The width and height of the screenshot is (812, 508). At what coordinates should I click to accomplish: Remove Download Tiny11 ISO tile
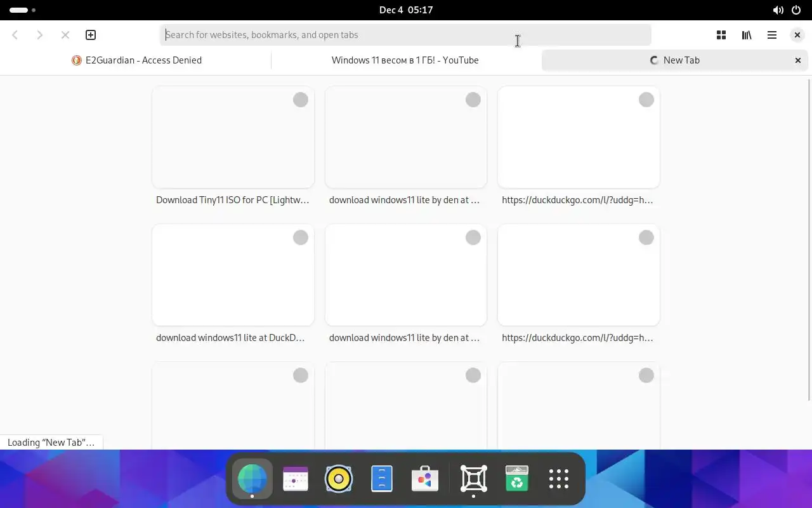coord(301,100)
